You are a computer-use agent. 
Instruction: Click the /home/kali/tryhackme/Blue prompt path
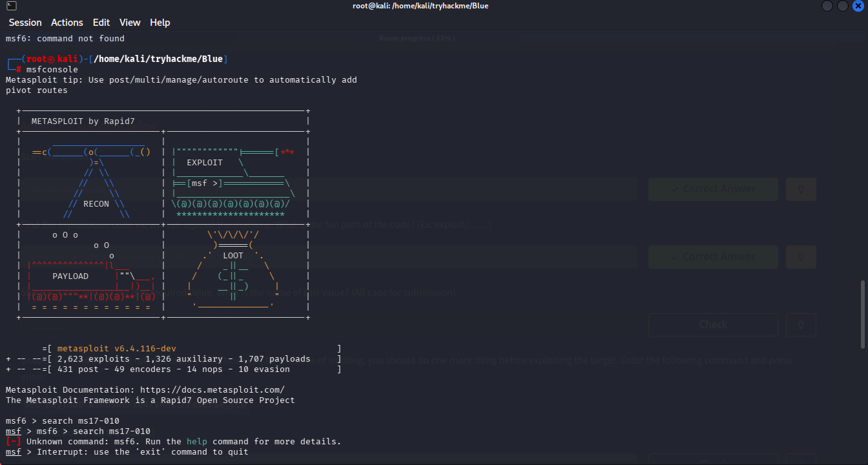[x=158, y=59]
